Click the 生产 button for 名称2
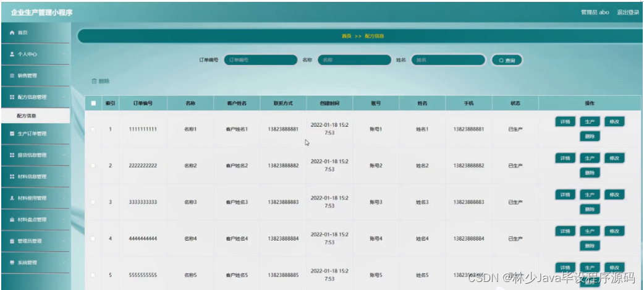 coord(590,158)
